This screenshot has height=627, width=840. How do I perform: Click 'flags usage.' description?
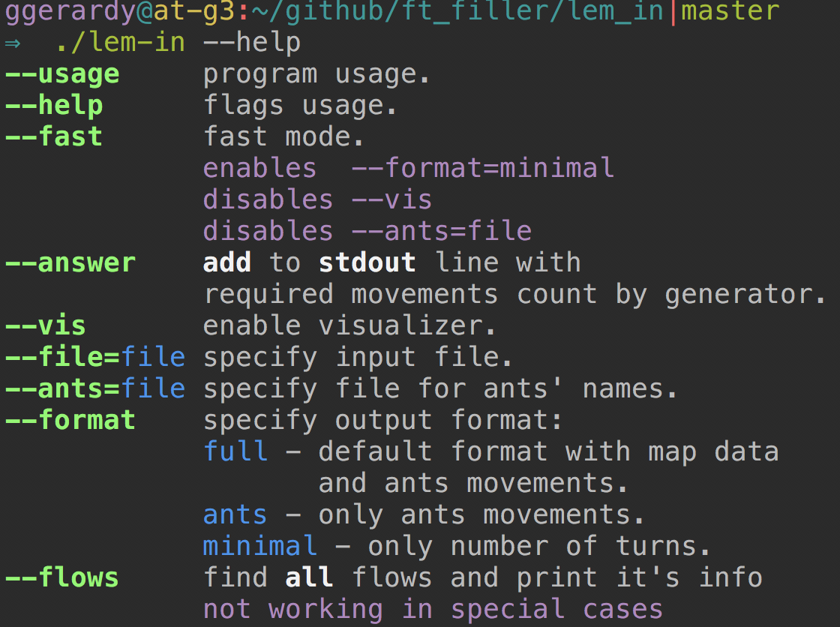300,106
